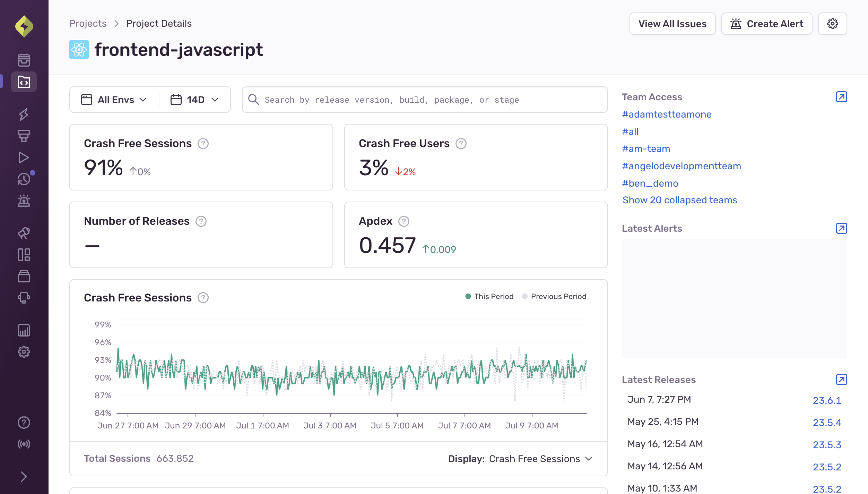This screenshot has width=868, height=494.
Task: Toggle the This Period legend series
Action: click(x=489, y=296)
